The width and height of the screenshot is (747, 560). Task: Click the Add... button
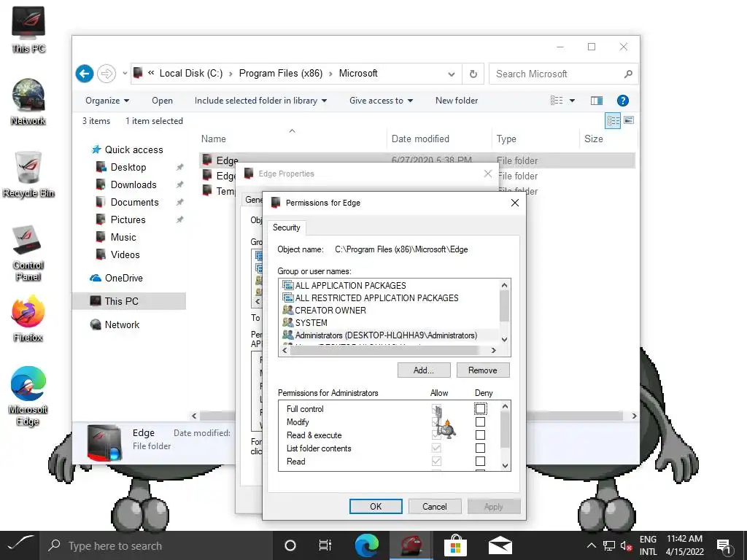pos(424,370)
